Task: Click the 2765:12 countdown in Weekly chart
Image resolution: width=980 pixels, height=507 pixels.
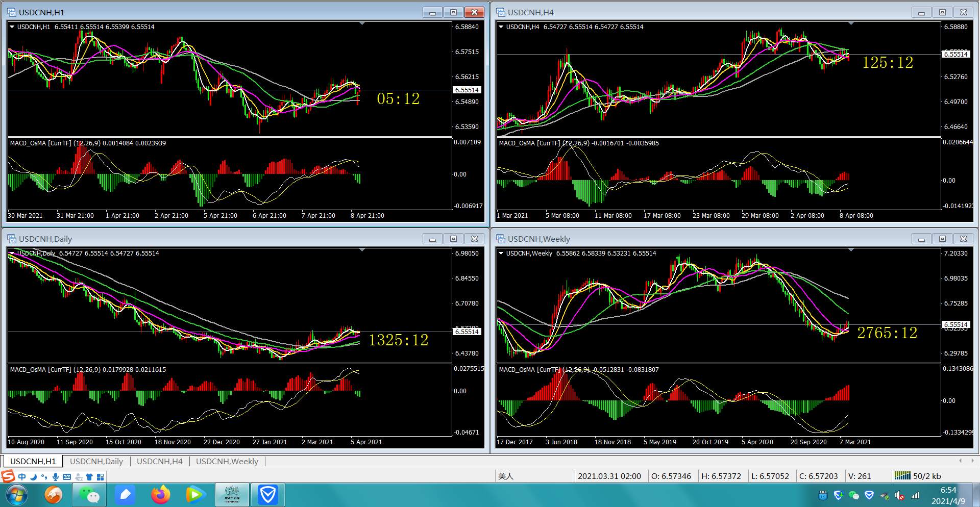Action: [887, 333]
